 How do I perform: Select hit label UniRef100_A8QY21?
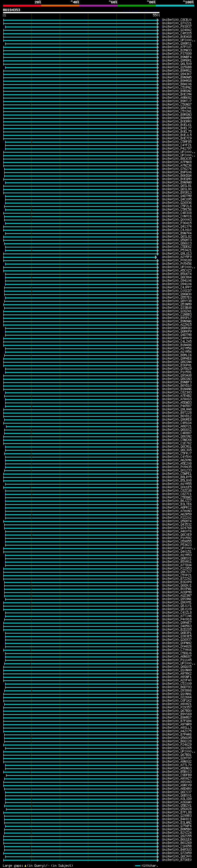click(177, 426)
